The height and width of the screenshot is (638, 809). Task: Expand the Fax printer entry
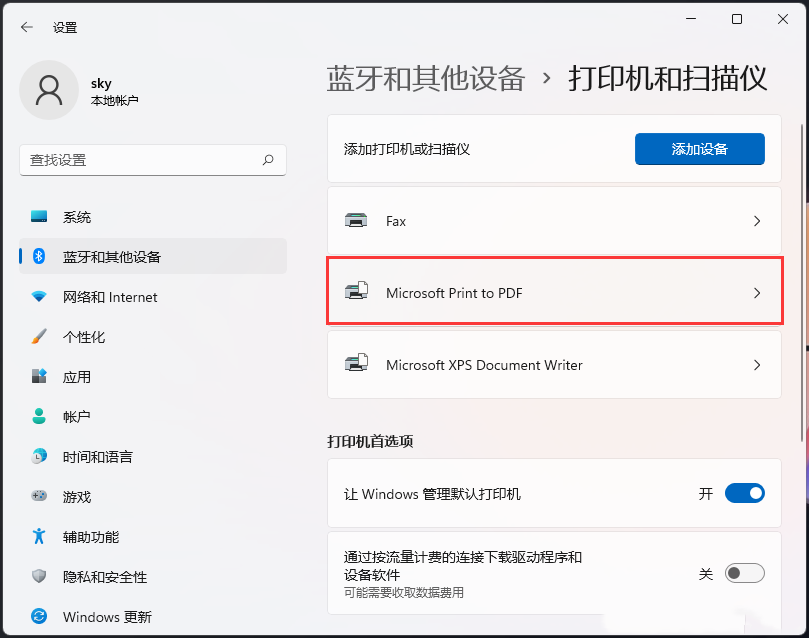pyautogui.click(x=554, y=220)
